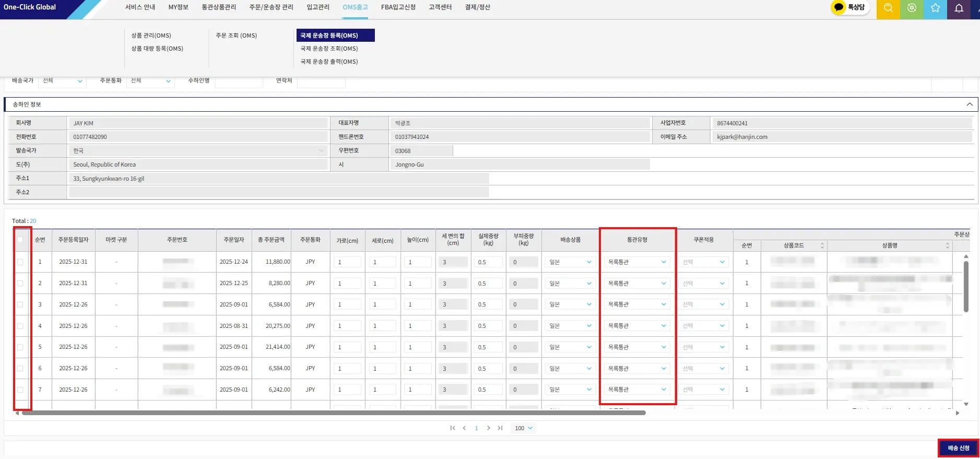Open the 통관상품관리 menu
The width and height of the screenshot is (980, 459).
tap(219, 7)
